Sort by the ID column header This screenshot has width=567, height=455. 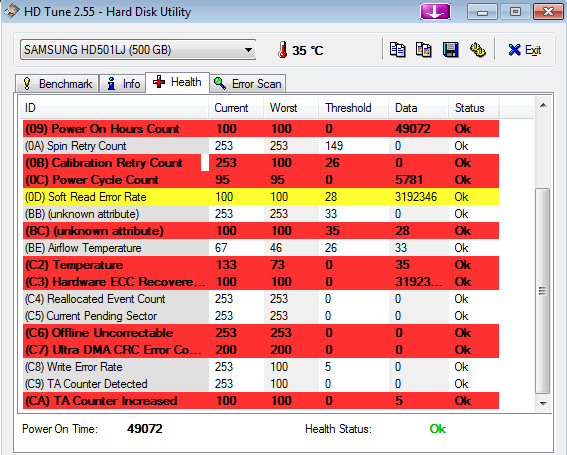click(x=114, y=108)
